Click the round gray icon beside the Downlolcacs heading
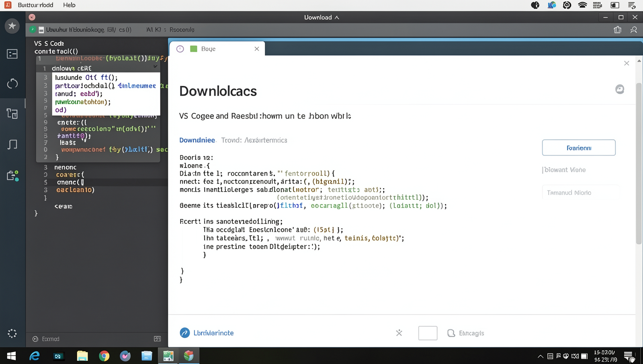 (x=620, y=89)
